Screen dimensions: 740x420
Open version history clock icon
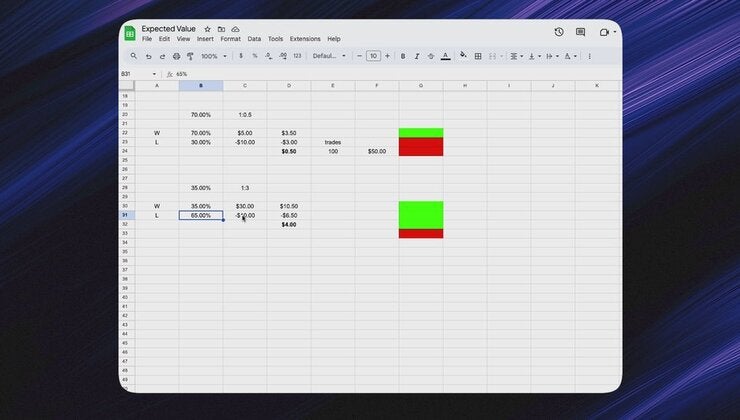558,32
